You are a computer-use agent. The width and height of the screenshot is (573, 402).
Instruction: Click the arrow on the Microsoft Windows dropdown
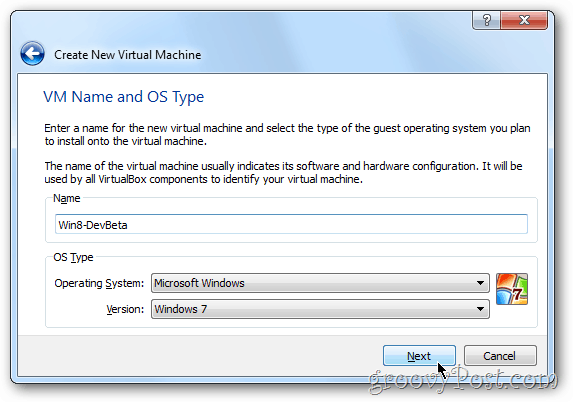[x=480, y=283]
